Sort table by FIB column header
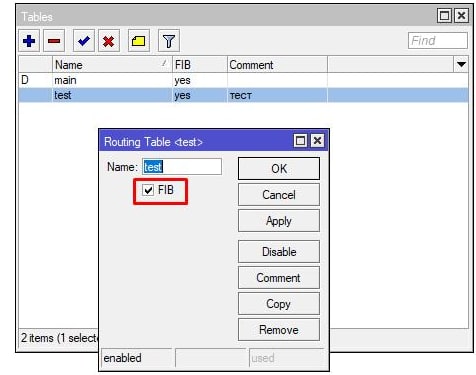Image resolution: width=476 pixels, height=375 pixels. coord(199,65)
